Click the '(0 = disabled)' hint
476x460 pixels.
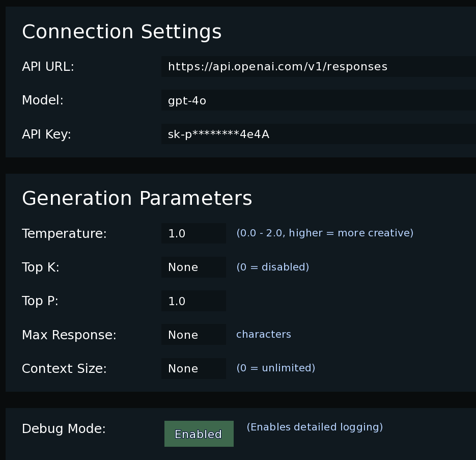pyautogui.click(x=272, y=267)
